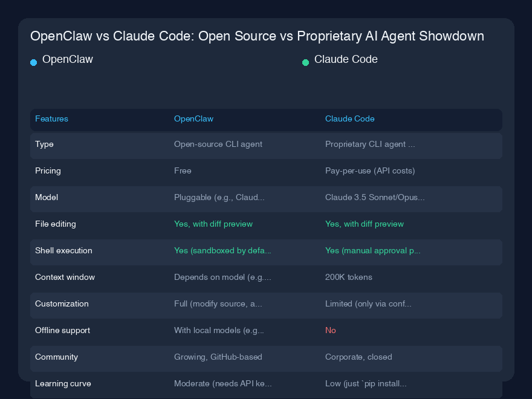Select the Learning curve row label
The width and height of the screenshot is (532, 399).
(63, 384)
